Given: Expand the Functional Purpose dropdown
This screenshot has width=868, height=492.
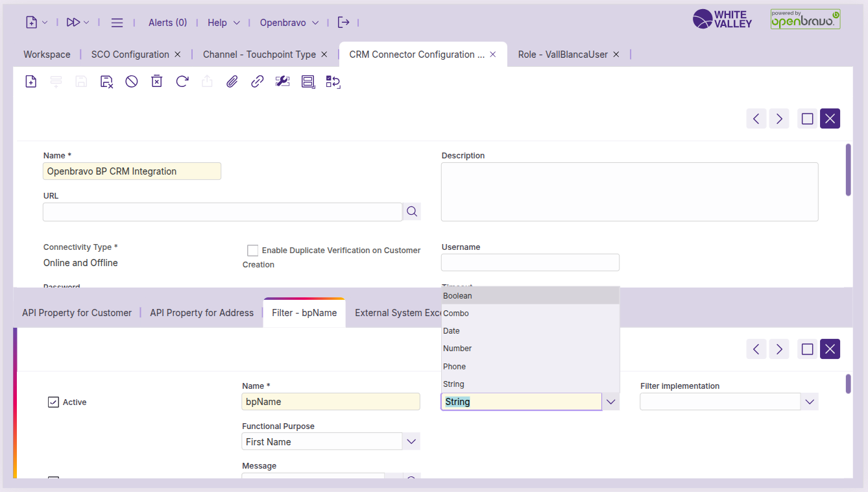Looking at the screenshot, I should point(411,441).
